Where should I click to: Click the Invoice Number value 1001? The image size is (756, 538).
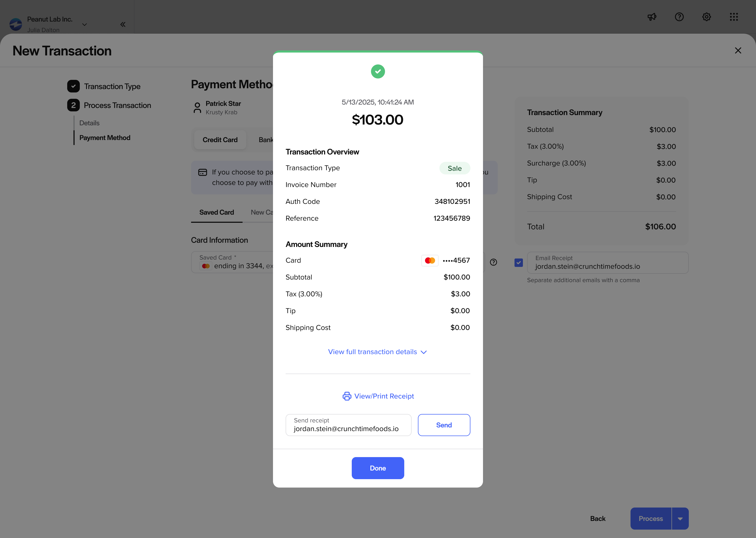click(463, 185)
